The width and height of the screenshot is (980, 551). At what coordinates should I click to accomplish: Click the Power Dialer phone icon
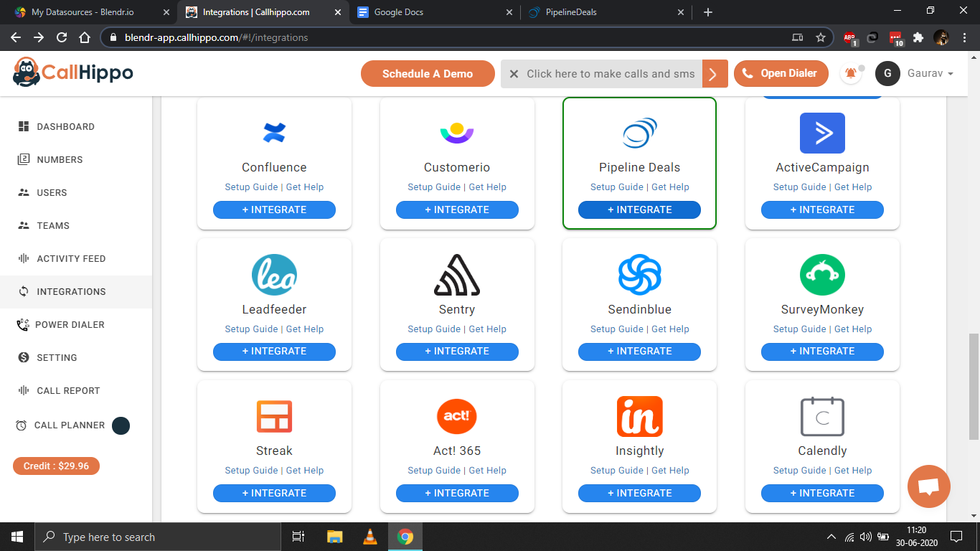point(23,324)
